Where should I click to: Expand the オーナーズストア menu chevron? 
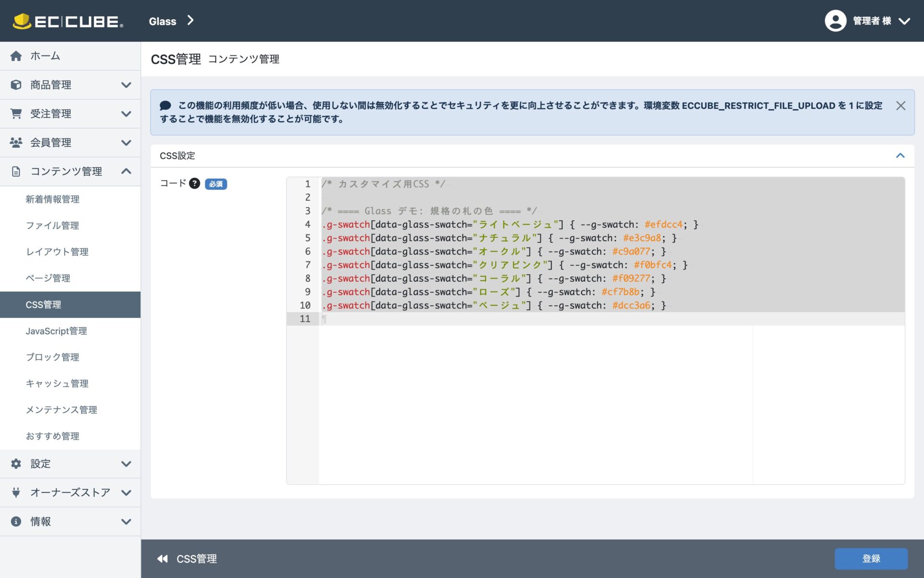126,492
